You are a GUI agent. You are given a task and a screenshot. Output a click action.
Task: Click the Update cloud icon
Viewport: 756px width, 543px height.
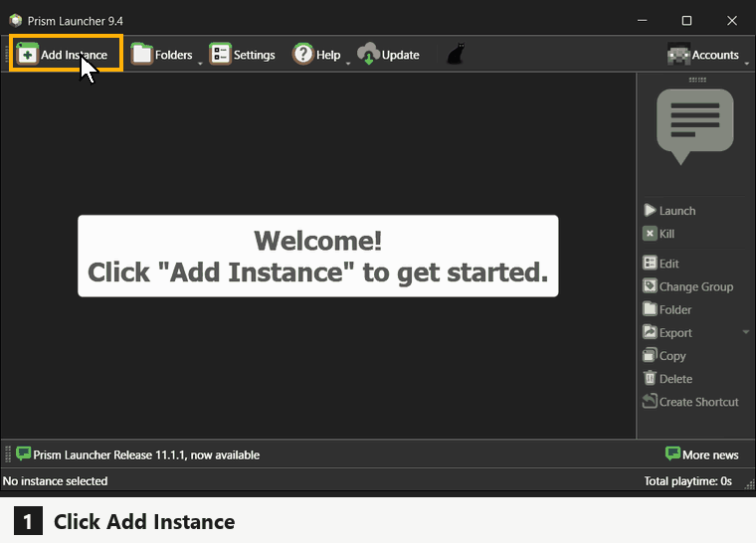click(369, 54)
